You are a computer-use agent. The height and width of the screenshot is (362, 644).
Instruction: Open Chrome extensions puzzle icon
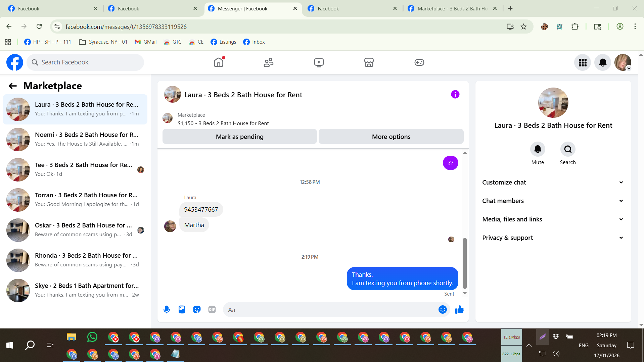[575, 27]
